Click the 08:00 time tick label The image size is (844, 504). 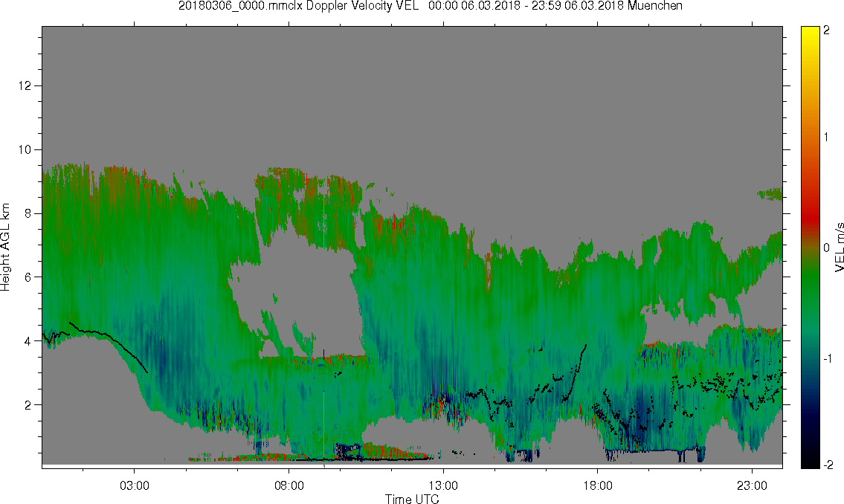click(x=289, y=485)
